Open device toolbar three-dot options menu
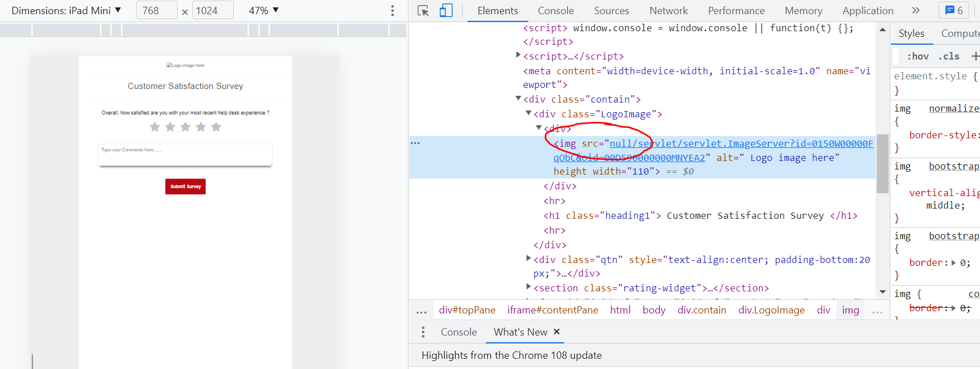The height and width of the screenshot is (369, 980). 392,11
